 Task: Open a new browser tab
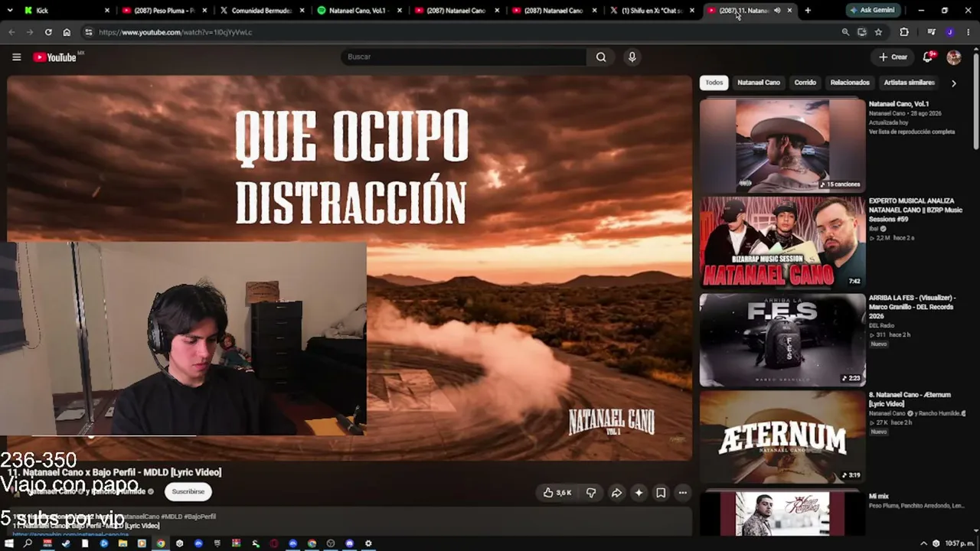pos(808,11)
